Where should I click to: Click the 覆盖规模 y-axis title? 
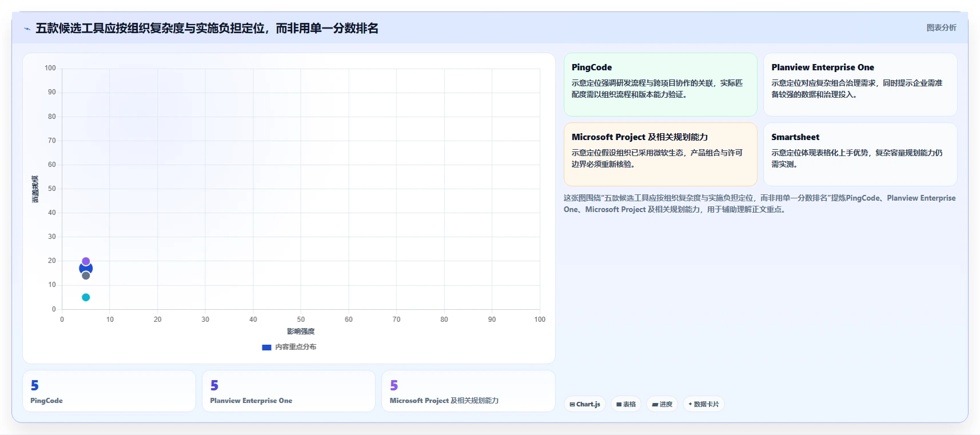pos(35,189)
